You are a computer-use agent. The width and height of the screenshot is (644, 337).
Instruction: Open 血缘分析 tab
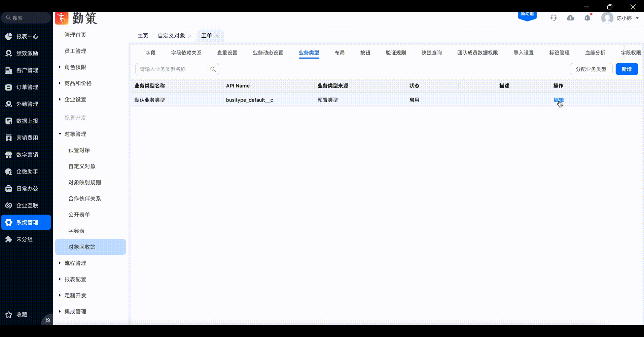click(x=595, y=53)
